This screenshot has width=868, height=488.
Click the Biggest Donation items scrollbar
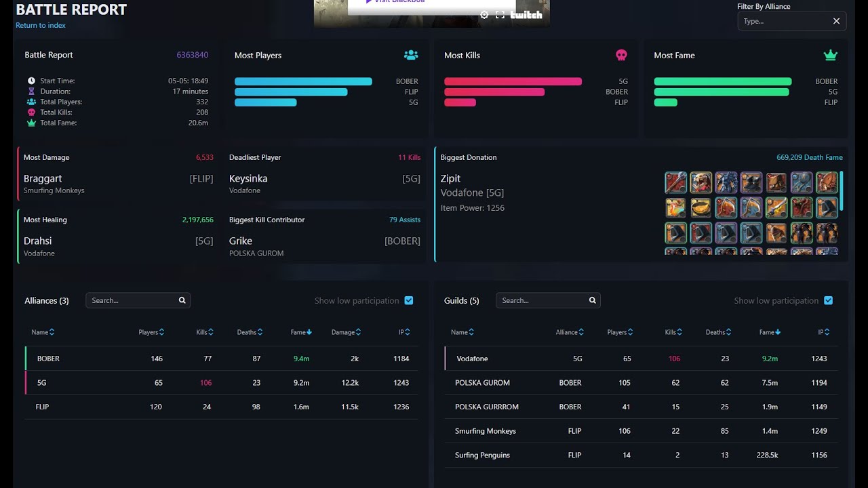tap(842, 190)
